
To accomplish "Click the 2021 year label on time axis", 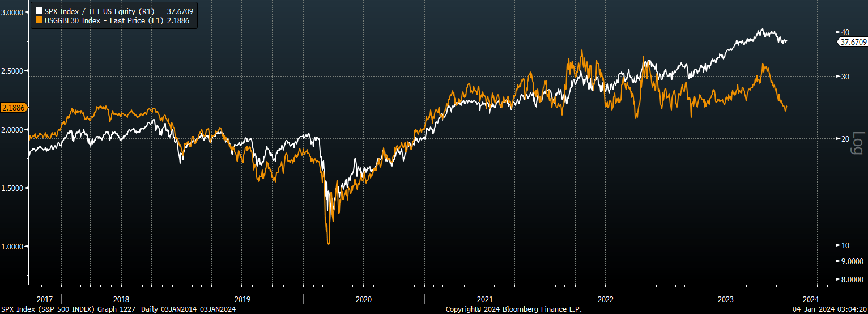I will [484, 299].
